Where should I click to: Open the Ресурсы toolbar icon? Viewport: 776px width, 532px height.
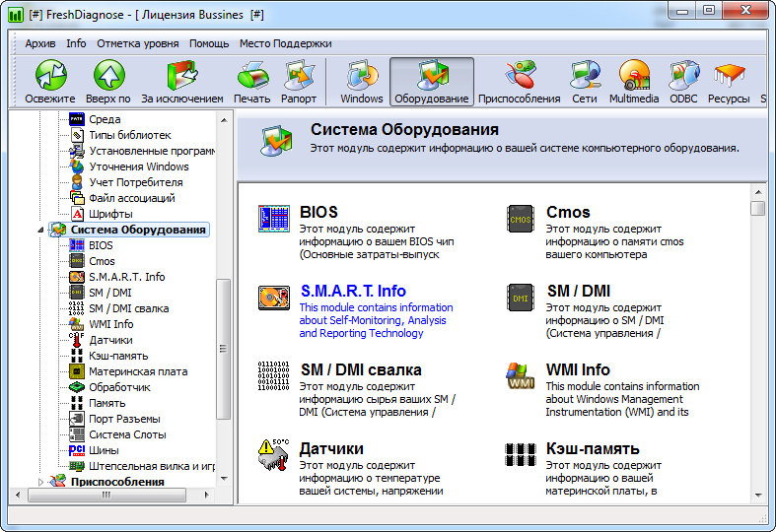pyautogui.click(x=729, y=75)
